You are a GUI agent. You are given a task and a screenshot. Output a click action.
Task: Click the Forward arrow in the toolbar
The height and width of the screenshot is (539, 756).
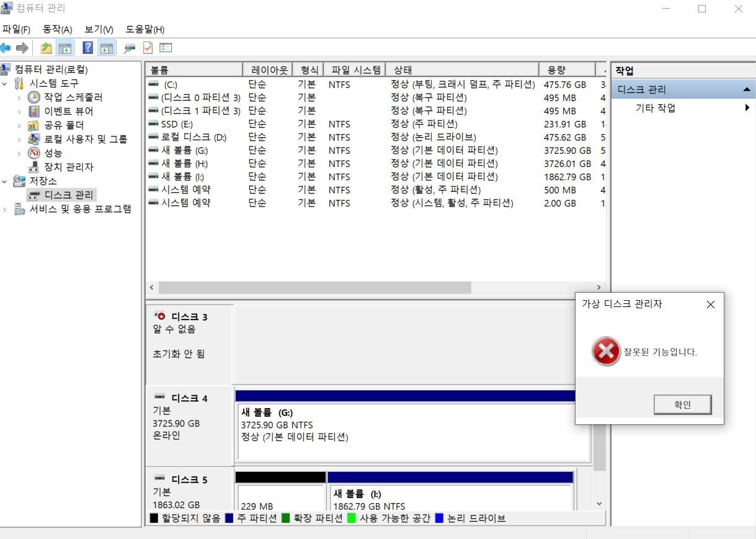22,48
